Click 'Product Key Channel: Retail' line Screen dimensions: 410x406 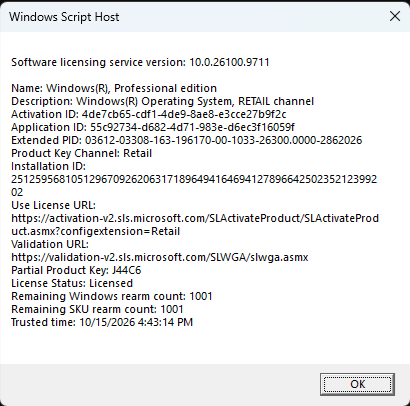82,153
